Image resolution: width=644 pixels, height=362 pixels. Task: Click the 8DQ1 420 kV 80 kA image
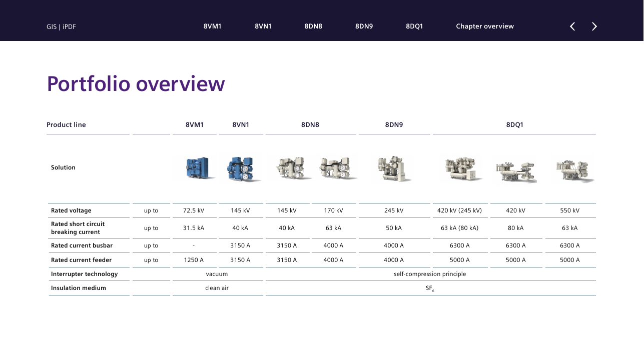tap(515, 172)
